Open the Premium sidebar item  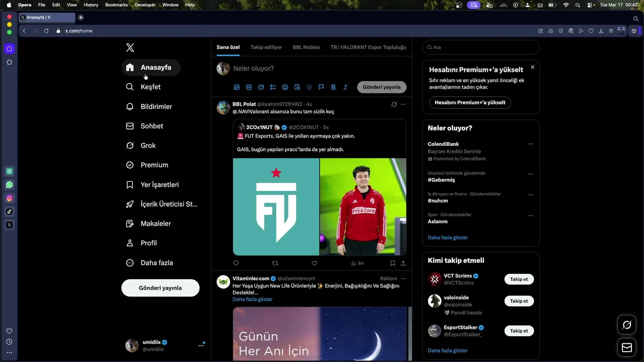(147, 165)
